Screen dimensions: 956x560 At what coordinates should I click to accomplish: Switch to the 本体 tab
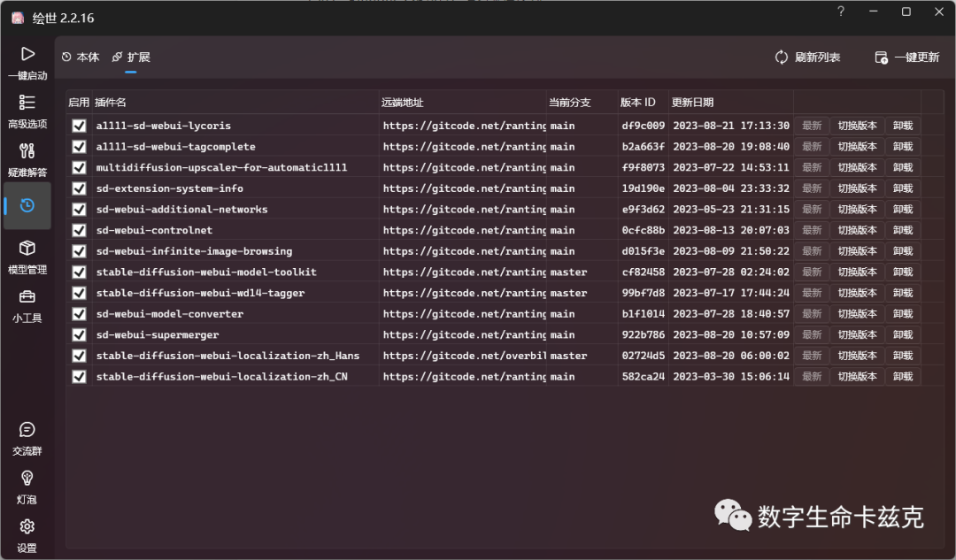tap(81, 58)
